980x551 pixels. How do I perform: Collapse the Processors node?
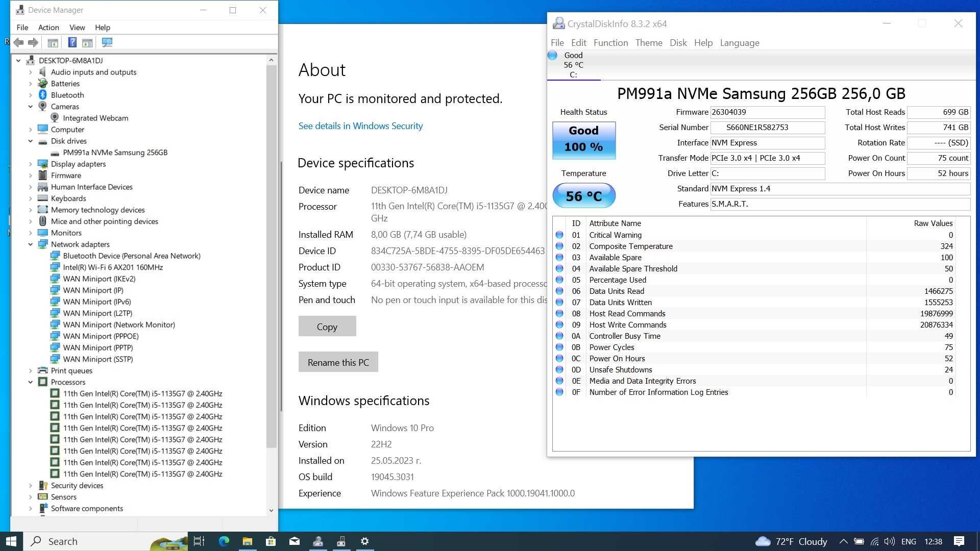coord(30,382)
